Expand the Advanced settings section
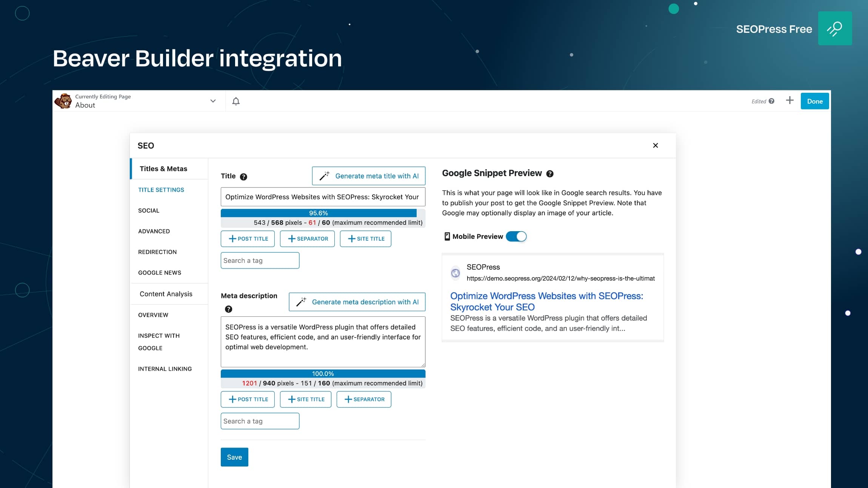 click(154, 230)
